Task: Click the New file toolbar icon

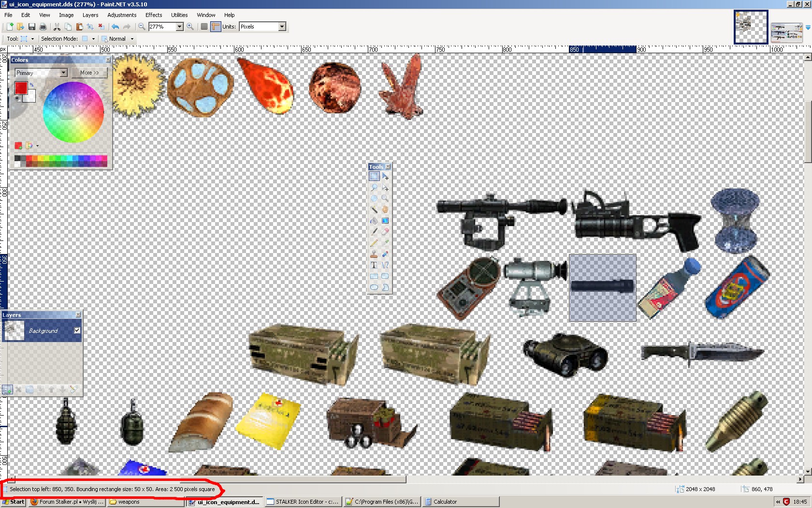Action: coord(9,27)
